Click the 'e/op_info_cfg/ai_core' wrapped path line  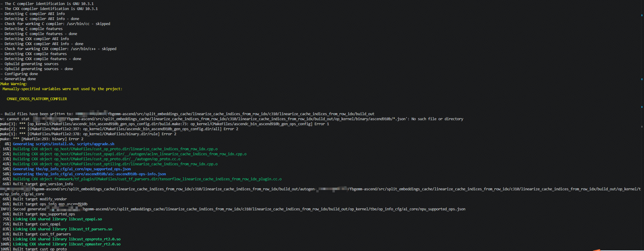point(22,194)
